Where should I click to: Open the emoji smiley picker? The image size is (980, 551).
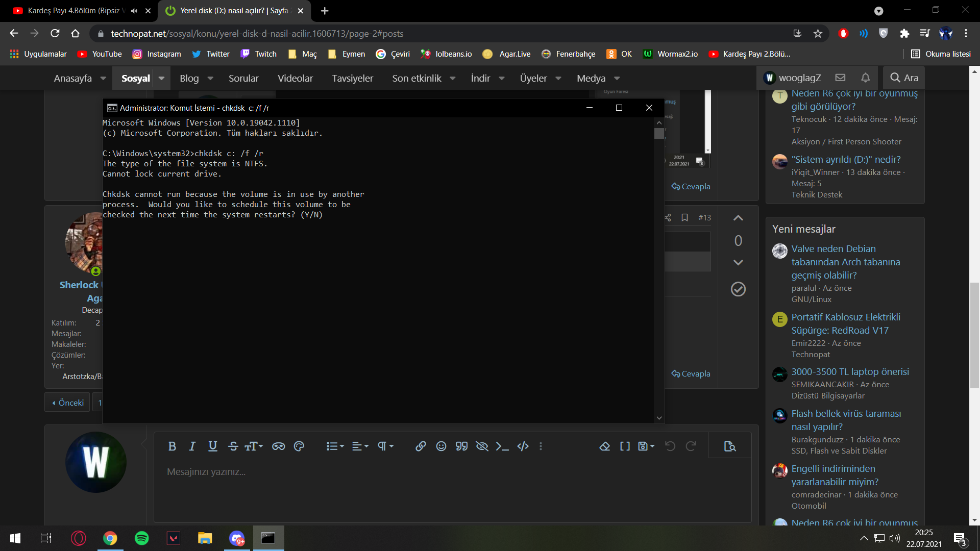[441, 446]
